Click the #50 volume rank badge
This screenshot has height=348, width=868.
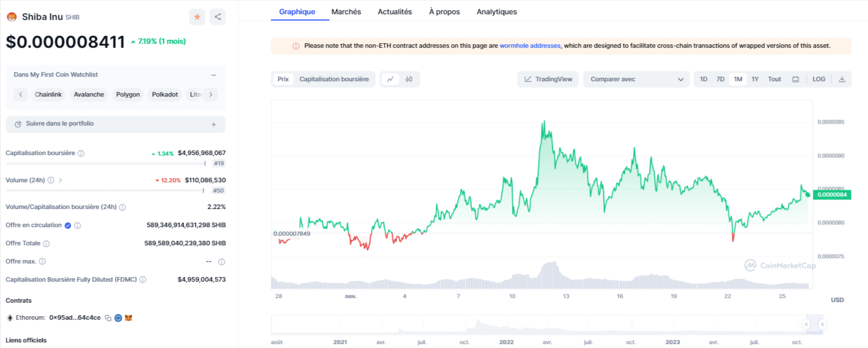[x=219, y=191]
